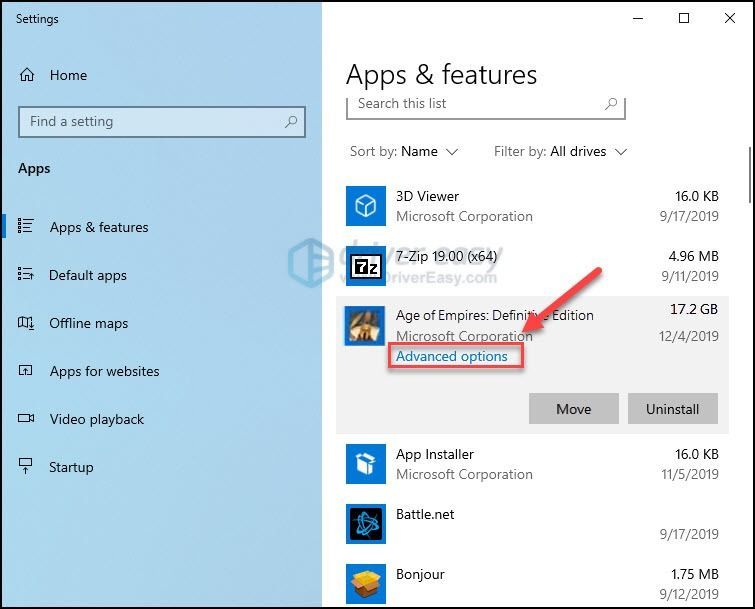Screen dimensions: 755x609
Task: Open the Home menu item
Action: pos(68,75)
